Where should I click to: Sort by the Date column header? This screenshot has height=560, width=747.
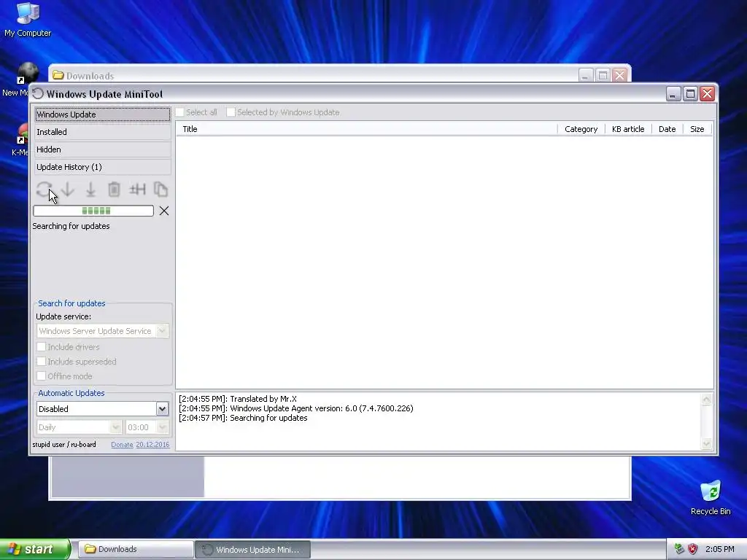[x=667, y=129]
